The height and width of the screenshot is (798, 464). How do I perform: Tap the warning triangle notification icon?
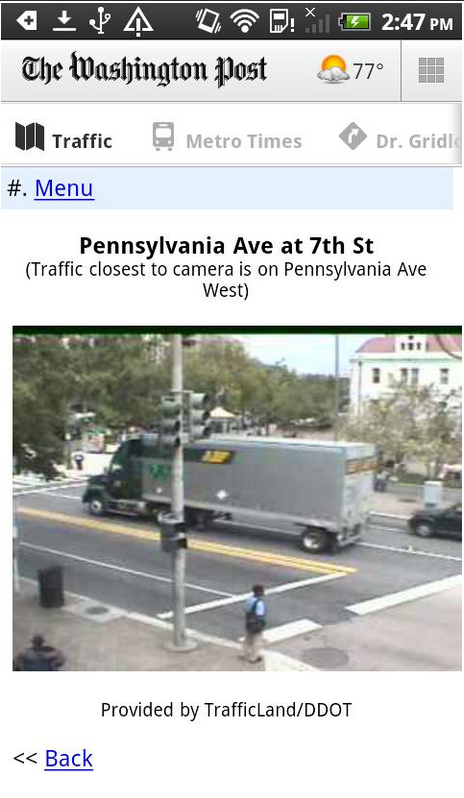pyautogui.click(x=138, y=21)
